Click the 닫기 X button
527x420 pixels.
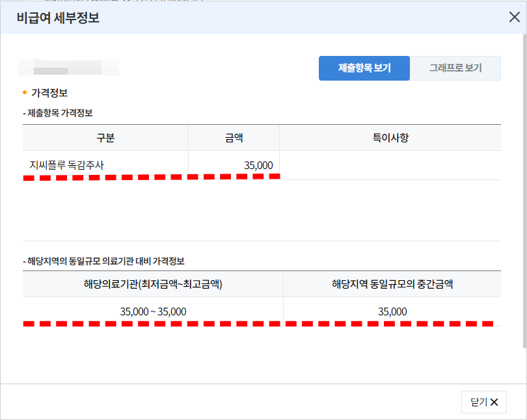click(483, 402)
